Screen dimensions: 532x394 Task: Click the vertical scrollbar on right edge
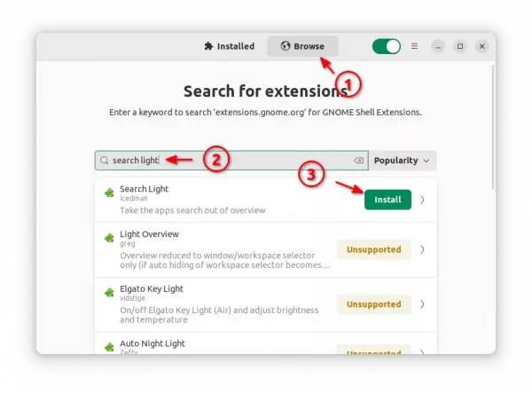coord(493,128)
